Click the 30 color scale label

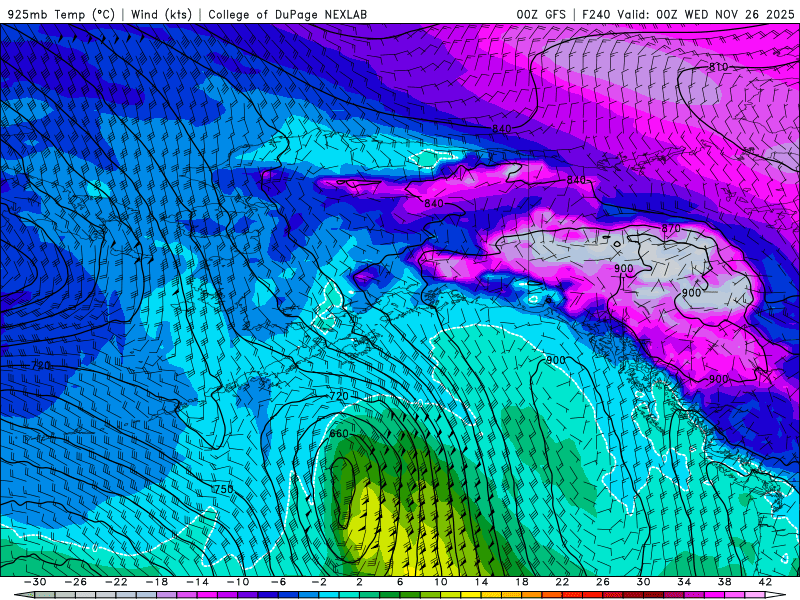[x=643, y=582]
